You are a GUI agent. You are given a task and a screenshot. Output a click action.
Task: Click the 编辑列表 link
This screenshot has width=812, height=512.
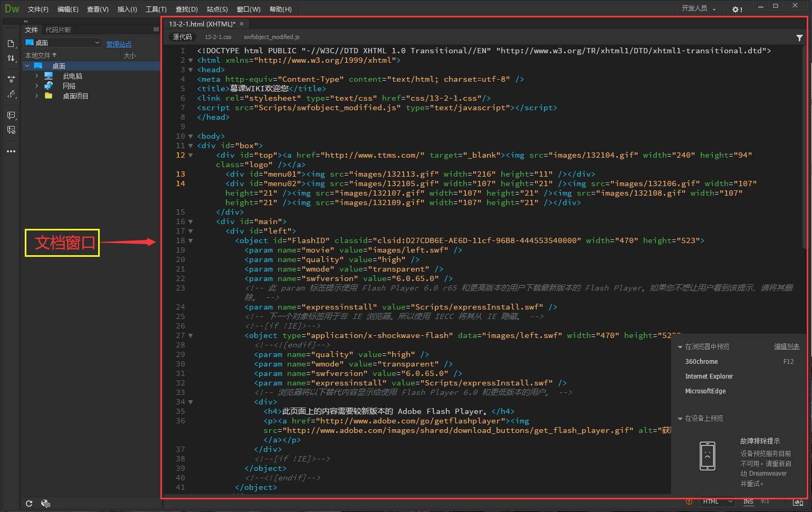coord(787,346)
